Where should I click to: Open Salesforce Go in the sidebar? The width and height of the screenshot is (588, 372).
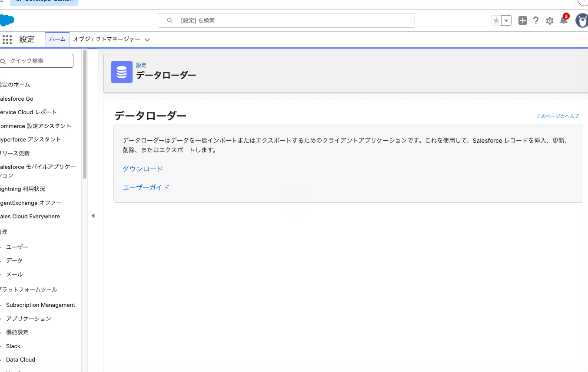coord(17,99)
